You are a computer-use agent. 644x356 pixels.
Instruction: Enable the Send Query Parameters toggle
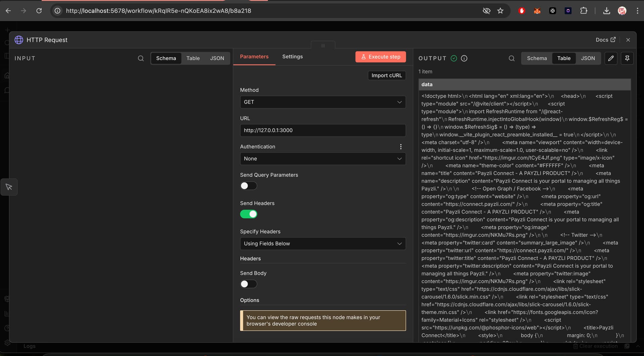tap(248, 186)
